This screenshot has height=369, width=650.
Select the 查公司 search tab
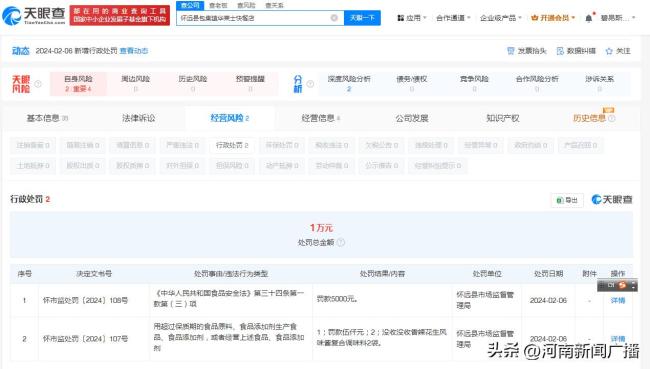[190, 5]
